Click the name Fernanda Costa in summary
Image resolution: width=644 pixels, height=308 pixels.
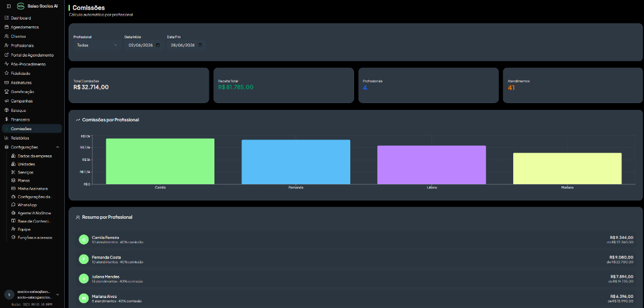coord(106,257)
